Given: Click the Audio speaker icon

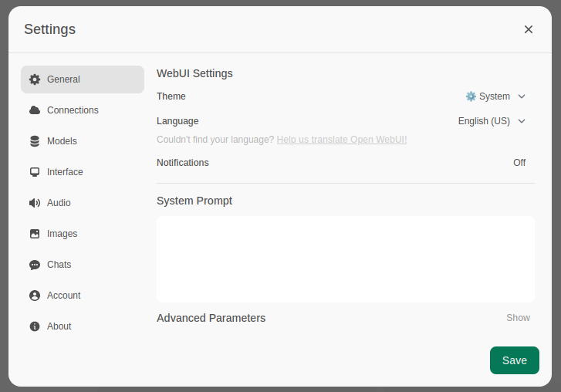Looking at the screenshot, I should (x=35, y=203).
